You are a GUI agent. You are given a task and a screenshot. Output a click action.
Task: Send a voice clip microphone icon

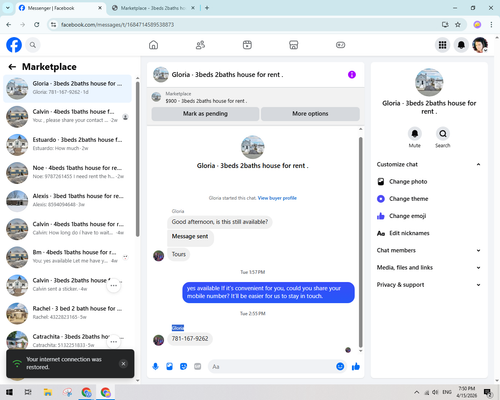[x=155, y=367]
